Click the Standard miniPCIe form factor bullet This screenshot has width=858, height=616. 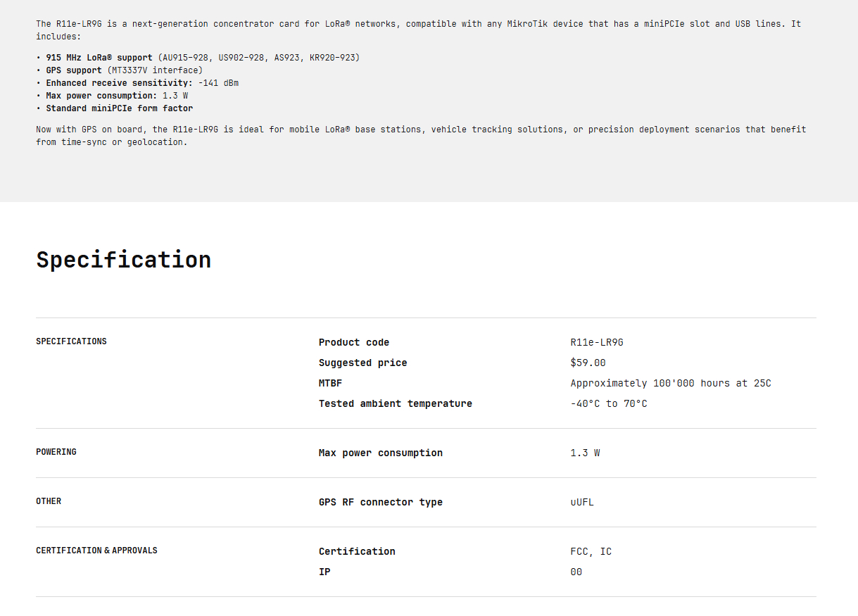pyautogui.click(x=115, y=108)
